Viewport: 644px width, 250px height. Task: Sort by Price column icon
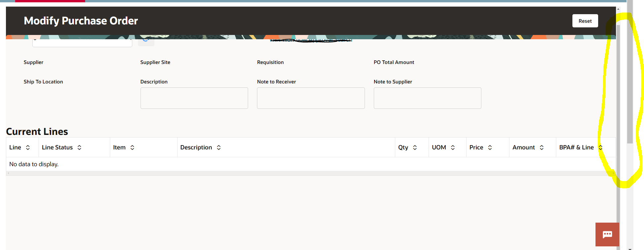[x=490, y=147]
